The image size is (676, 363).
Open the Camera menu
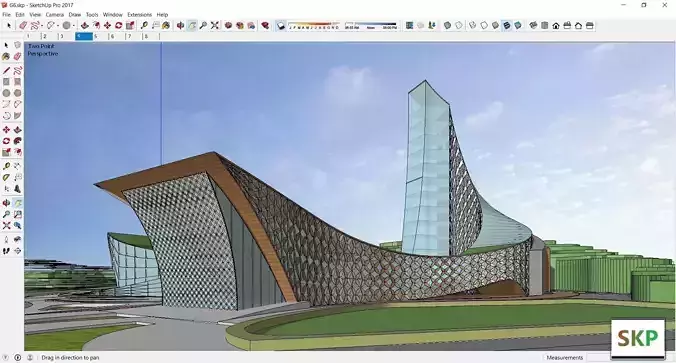(x=55, y=15)
